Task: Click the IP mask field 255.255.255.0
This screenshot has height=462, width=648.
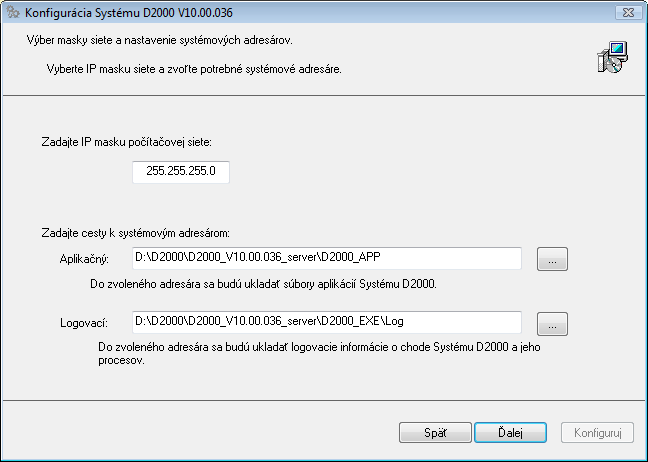Action: (x=180, y=173)
